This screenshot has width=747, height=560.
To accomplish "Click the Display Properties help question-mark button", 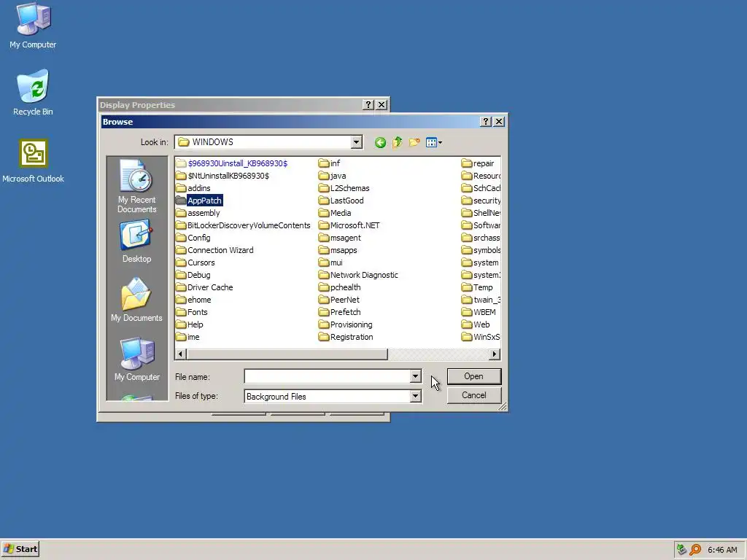I will pos(368,105).
